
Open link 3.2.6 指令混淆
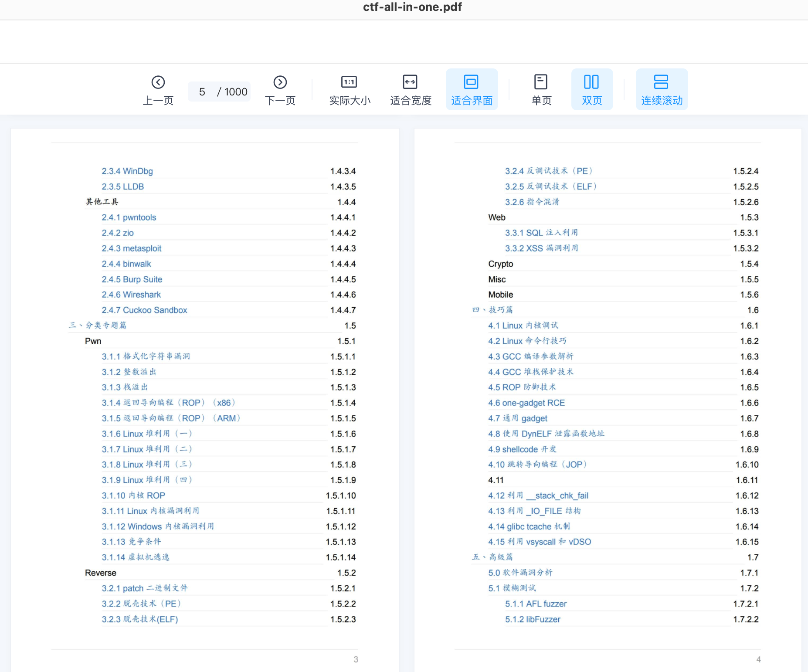tap(532, 202)
